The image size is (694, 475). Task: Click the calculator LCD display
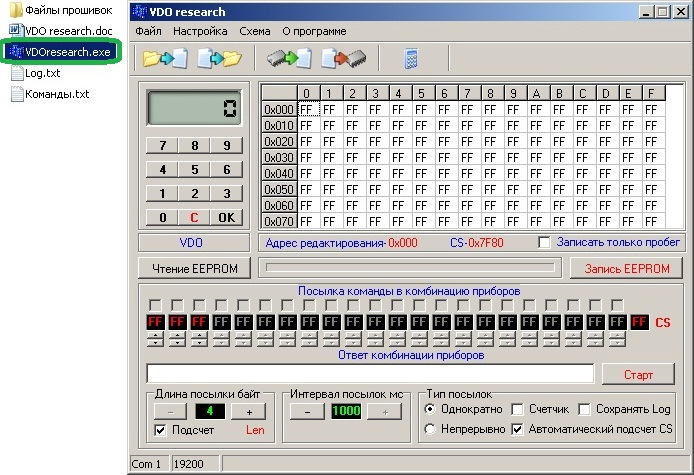[x=194, y=108]
